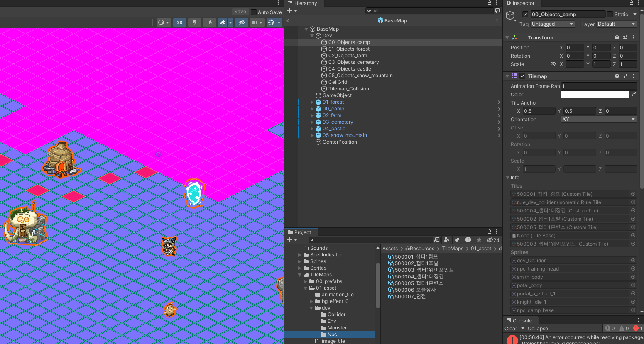Open BaseMap stage options menu
The height and width of the screenshot is (344, 644).
[x=497, y=21]
